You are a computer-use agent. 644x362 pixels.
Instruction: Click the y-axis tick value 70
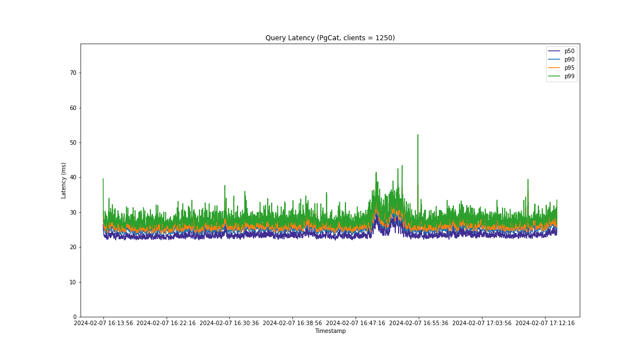click(x=73, y=73)
